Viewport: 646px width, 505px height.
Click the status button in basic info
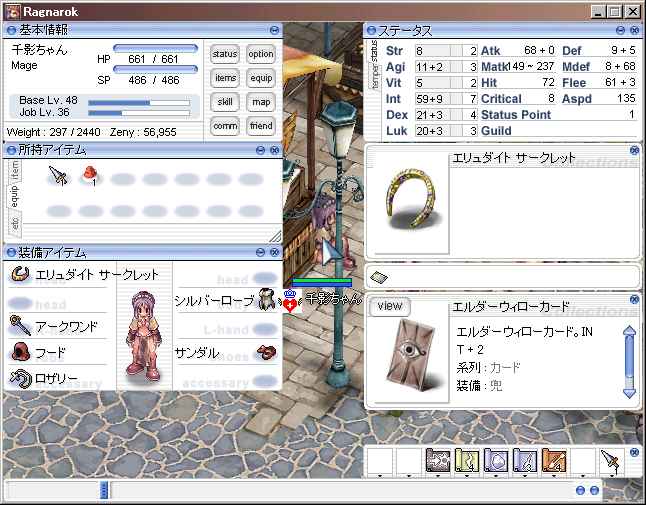coord(225,54)
